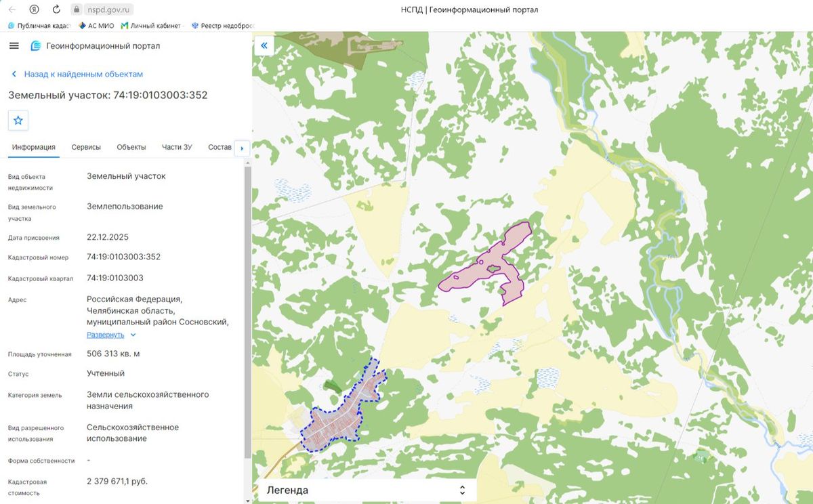Click the Yandex browser logo icon
813x504 pixels.
click(x=34, y=10)
